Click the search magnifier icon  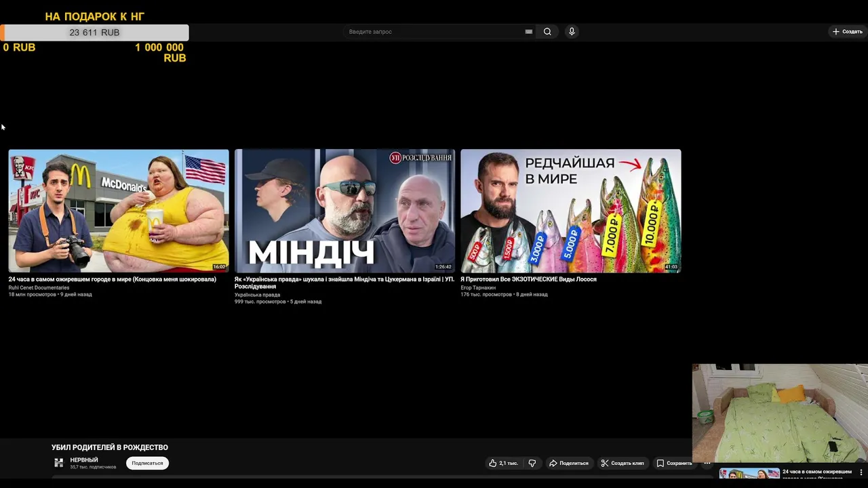click(547, 32)
